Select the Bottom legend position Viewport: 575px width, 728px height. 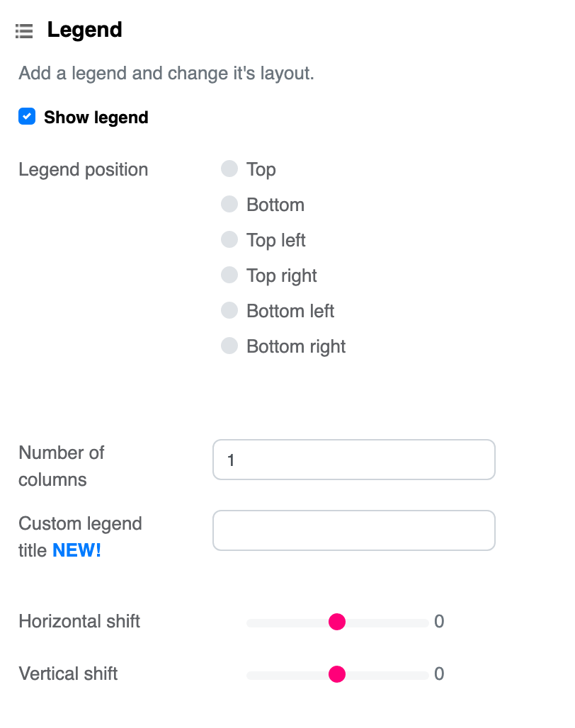click(229, 205)
